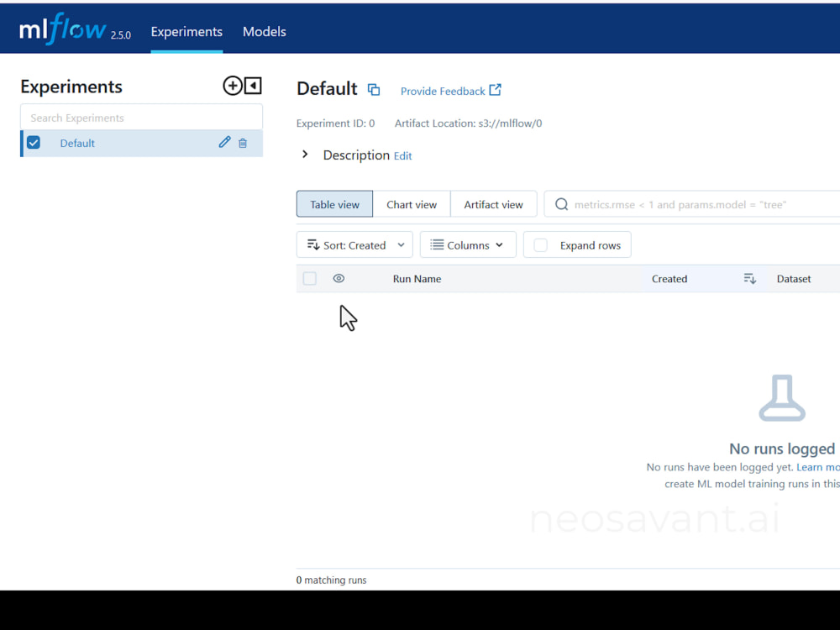Rename Default experiment with pencil icon
Viewport: 840px width, 630px height.
[224, 143]
